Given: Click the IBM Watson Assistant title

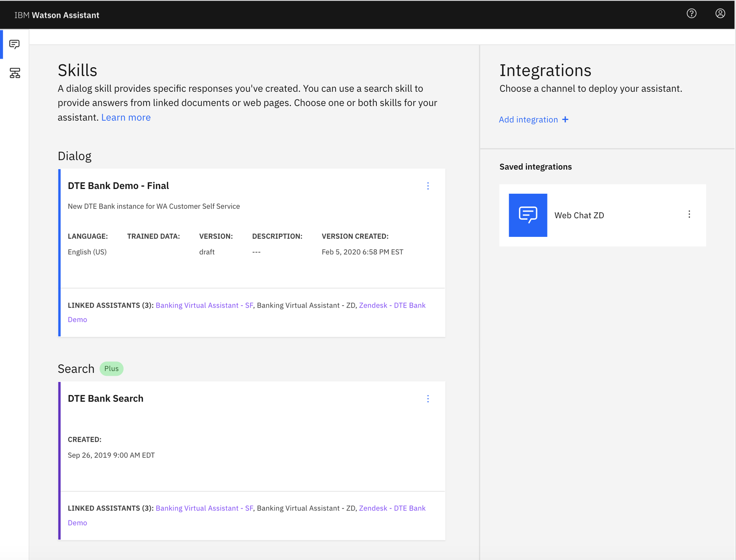Looking at the screenshot, I should coord(57,15).
